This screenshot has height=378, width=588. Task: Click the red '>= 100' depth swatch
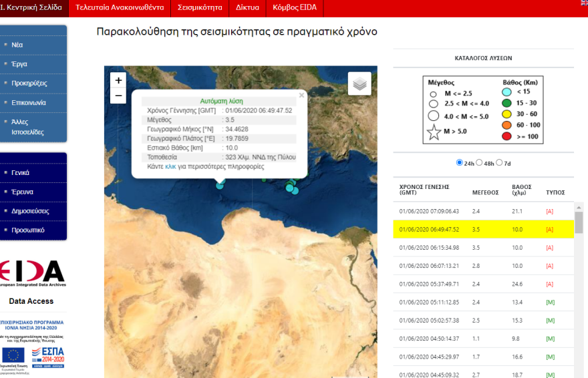pyautogui.click(x=506, y=136)
